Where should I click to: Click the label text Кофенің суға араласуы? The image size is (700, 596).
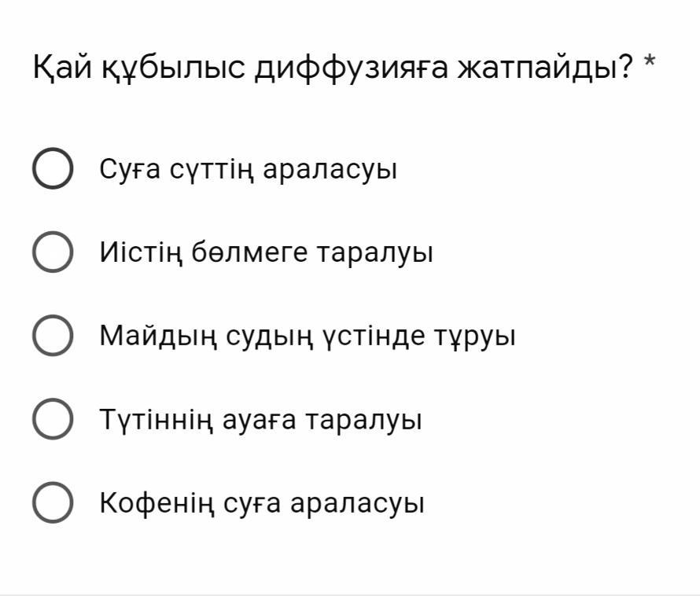tap(262, 503)
